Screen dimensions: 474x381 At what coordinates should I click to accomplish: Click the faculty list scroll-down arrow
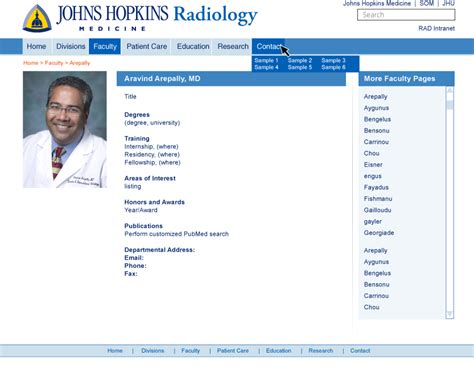pyautogui.click(x=450, y=314)
